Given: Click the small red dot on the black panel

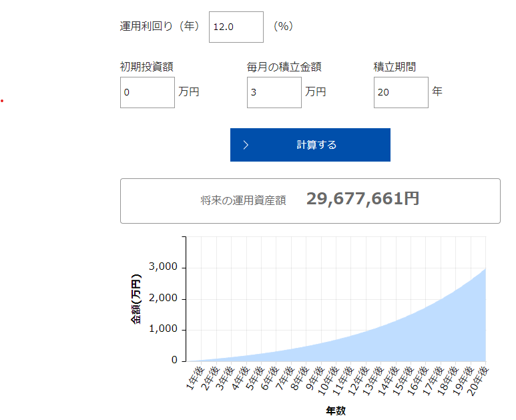Looking at the screenshot, I should coord(2,101).
